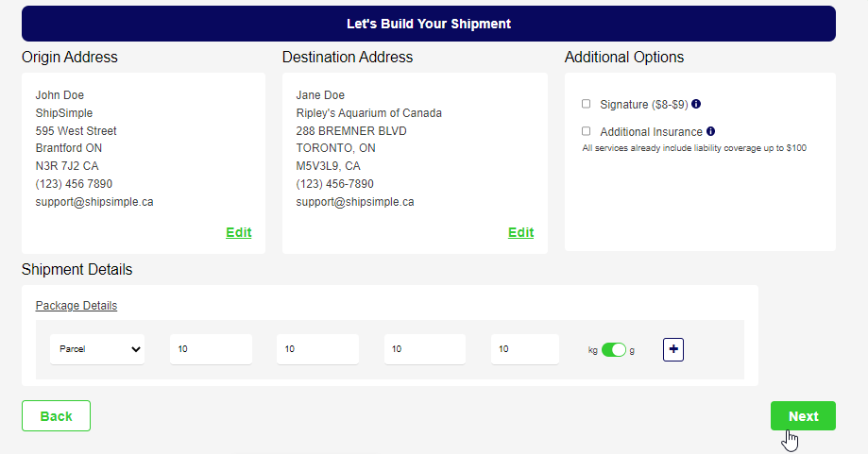
Task: Click the Ripley's Aquarium of Canada text
Action: (368, 113)
